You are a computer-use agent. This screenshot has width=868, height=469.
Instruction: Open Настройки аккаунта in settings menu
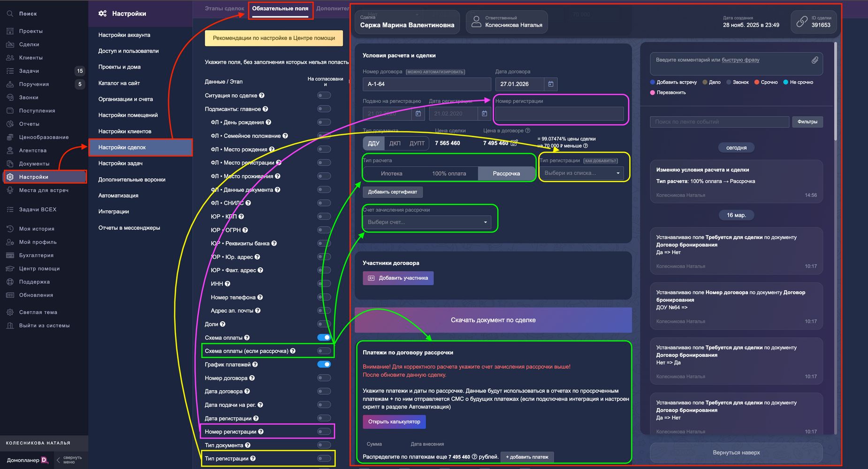point(124,35)
